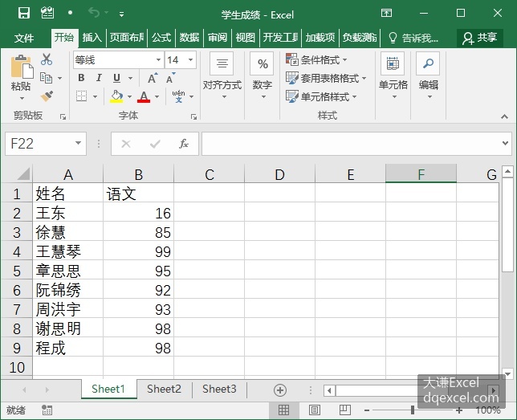Open the font name 等线 dropdown

tap(158, 59)
